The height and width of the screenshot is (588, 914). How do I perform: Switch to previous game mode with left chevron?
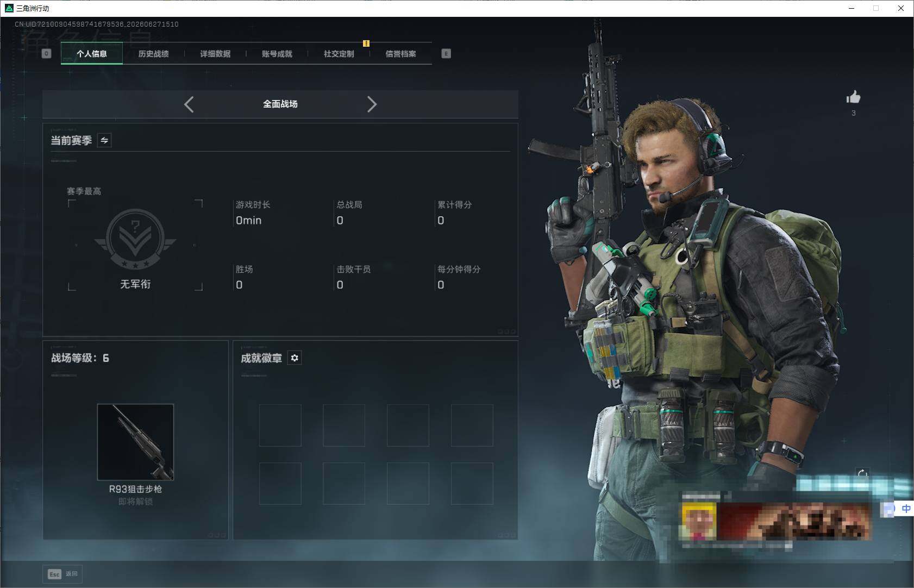(x=189, y=104)
